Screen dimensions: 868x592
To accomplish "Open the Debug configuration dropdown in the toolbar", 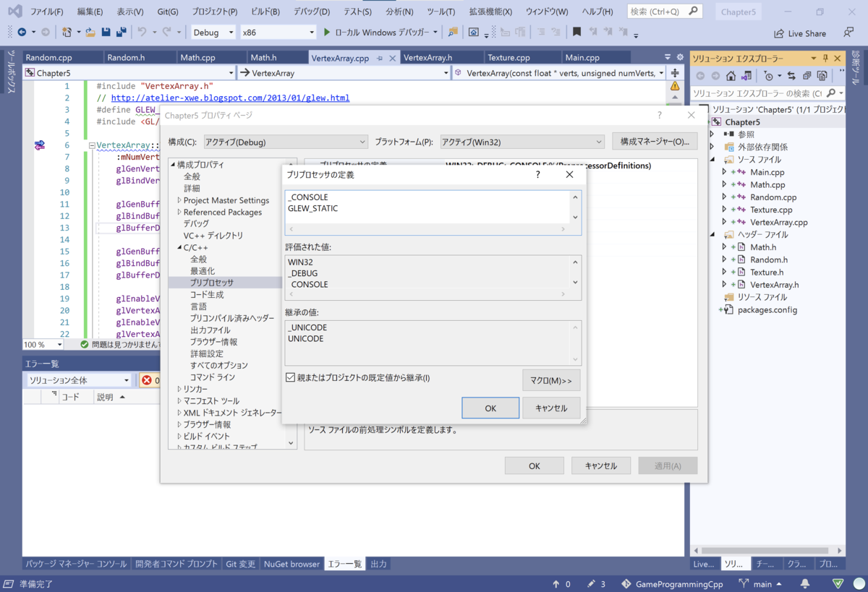I will [x=213, y=33].
